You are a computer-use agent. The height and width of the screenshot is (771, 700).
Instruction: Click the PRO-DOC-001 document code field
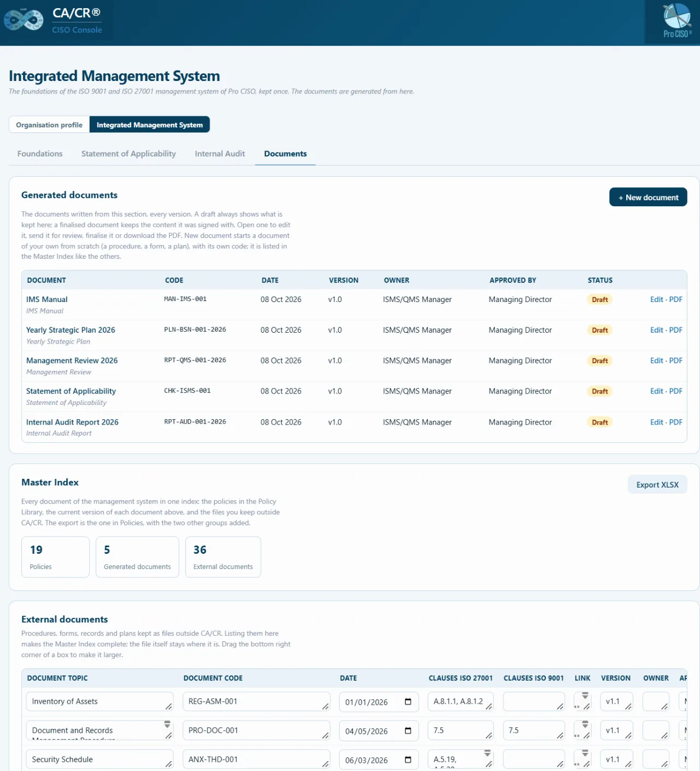pyautogui.click(x=256, y=731)
